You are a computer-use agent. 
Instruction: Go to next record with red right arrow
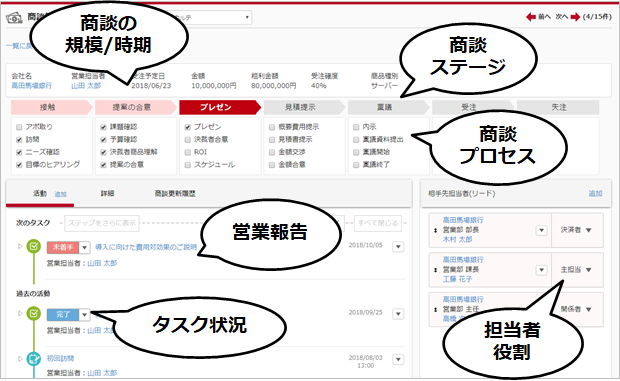(575, 17)
